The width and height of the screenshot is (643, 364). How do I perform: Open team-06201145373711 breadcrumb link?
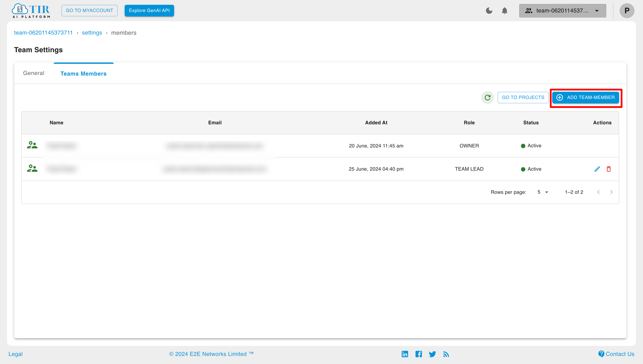(x=43, y=33)
